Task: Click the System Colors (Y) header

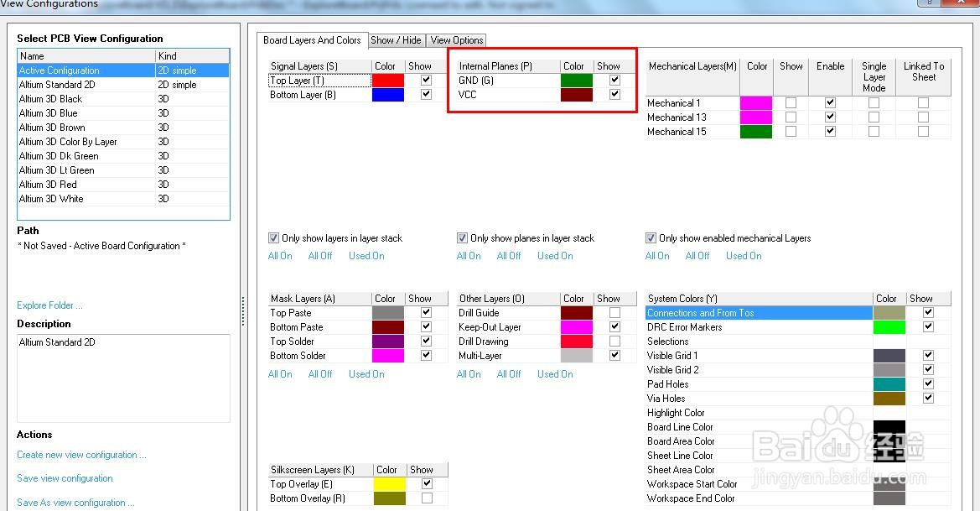Action: [x=759, y=299]
